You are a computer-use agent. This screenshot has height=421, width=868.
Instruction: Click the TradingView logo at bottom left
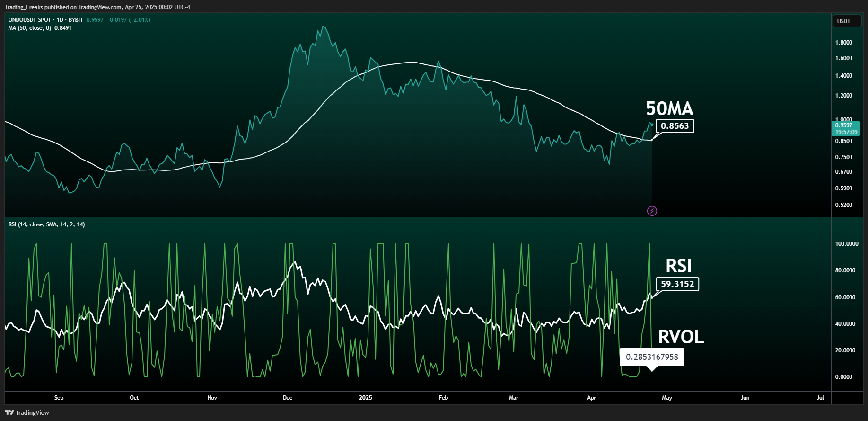pos(27,412)
